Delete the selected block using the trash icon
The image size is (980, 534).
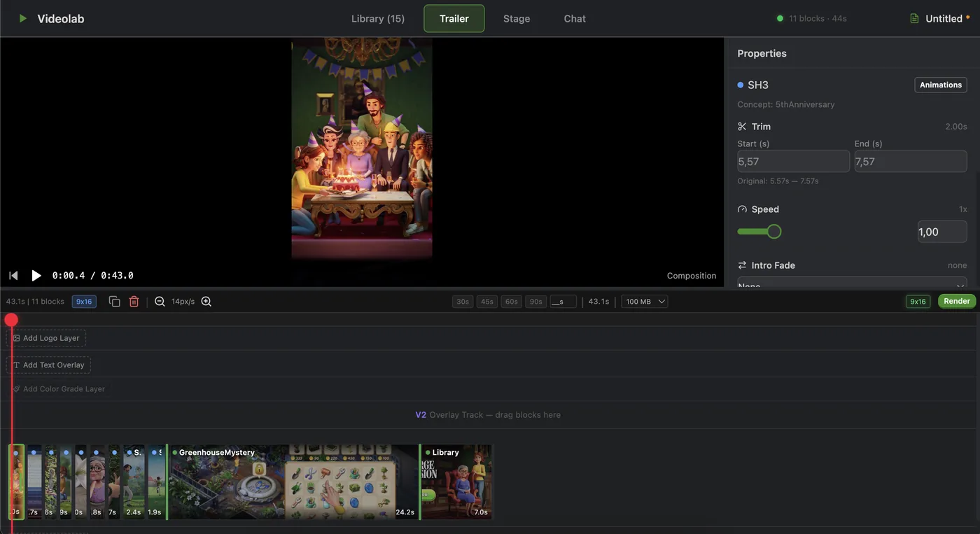point(134,302)
